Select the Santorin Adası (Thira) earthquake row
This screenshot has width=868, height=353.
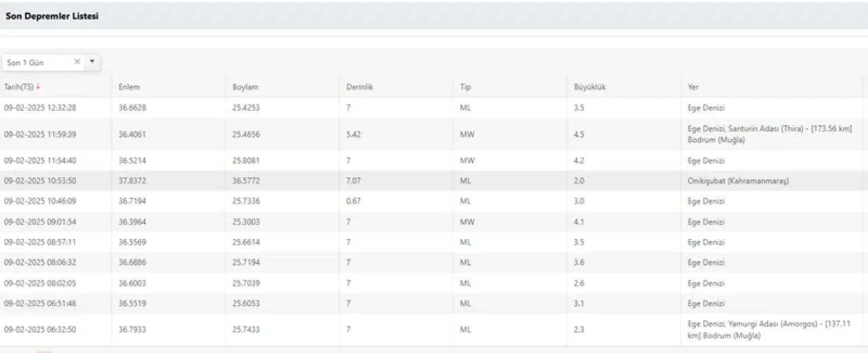(x=434, y=134)
